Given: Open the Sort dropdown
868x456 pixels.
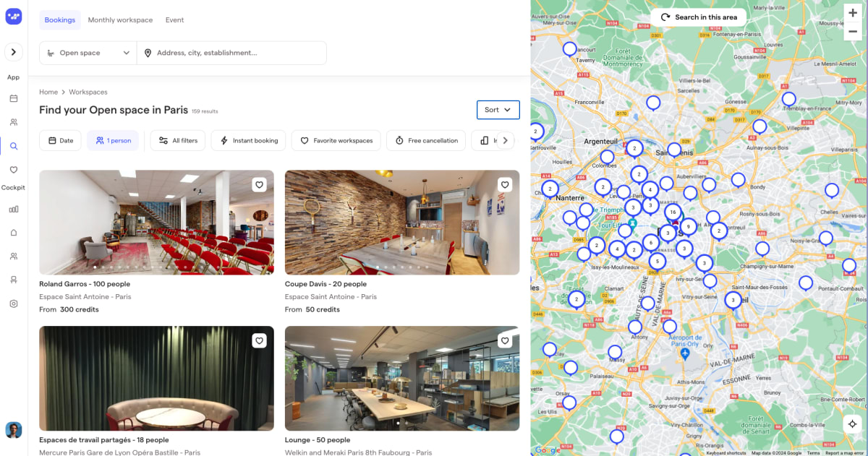Looking at the screenshot, I should pyautogui.click(x=498, y=110).
